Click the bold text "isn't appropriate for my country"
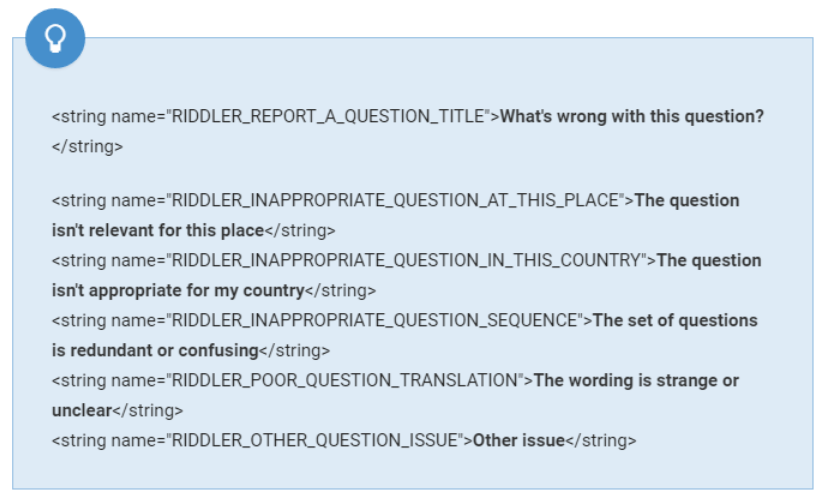The image size is (825, 501). pos(177,290)
